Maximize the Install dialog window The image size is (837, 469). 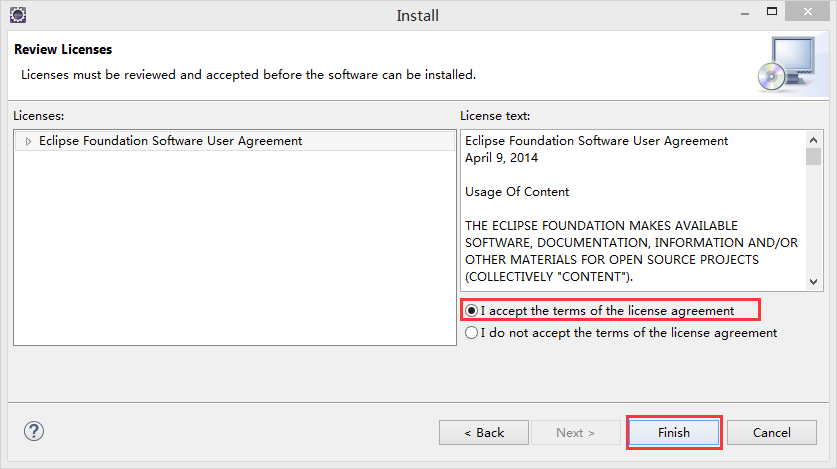point(772,11)
